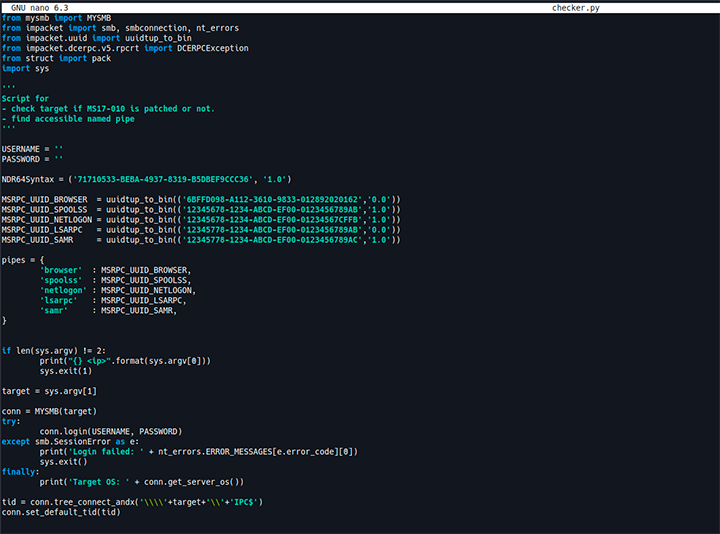Click the USERNAME = '' assignment
Screen dimensions: 720x534
click(x=32, y=149)
